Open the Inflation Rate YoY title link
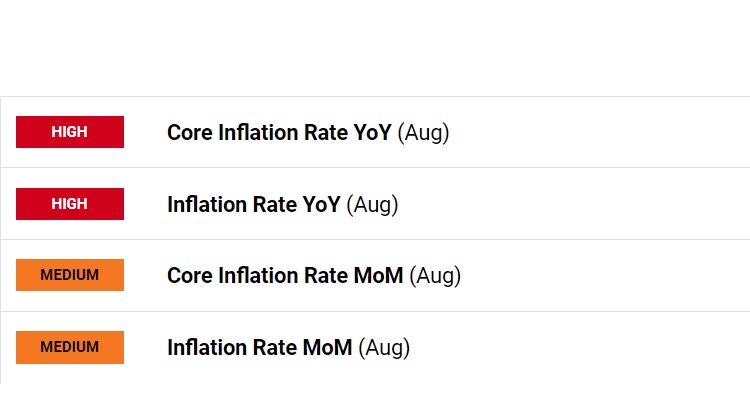Viewport: 750px width, 406px height. pyautogui.click(x=253, y=205)
